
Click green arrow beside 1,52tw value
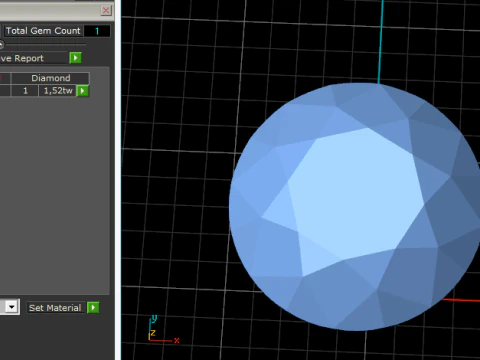82,91
